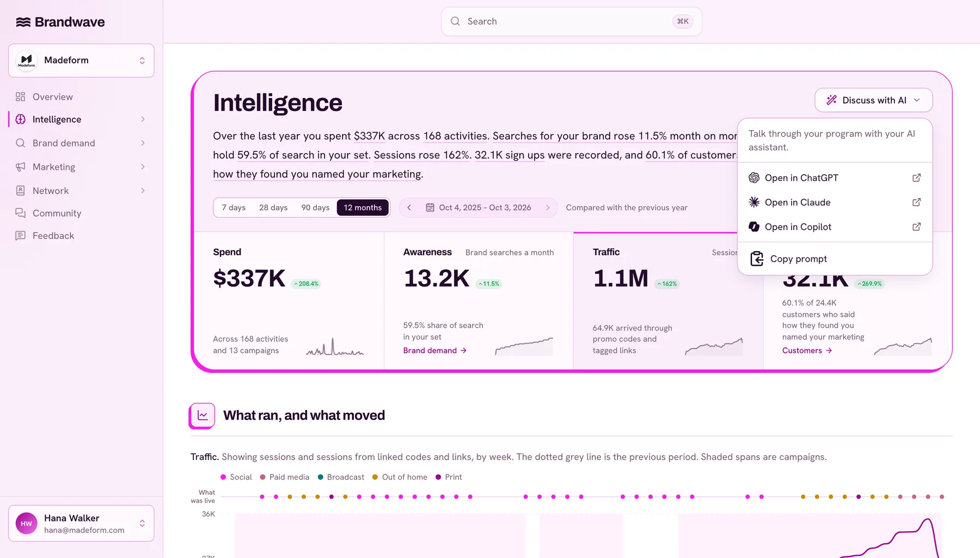Toggle the Broadcast legend series

341,477
